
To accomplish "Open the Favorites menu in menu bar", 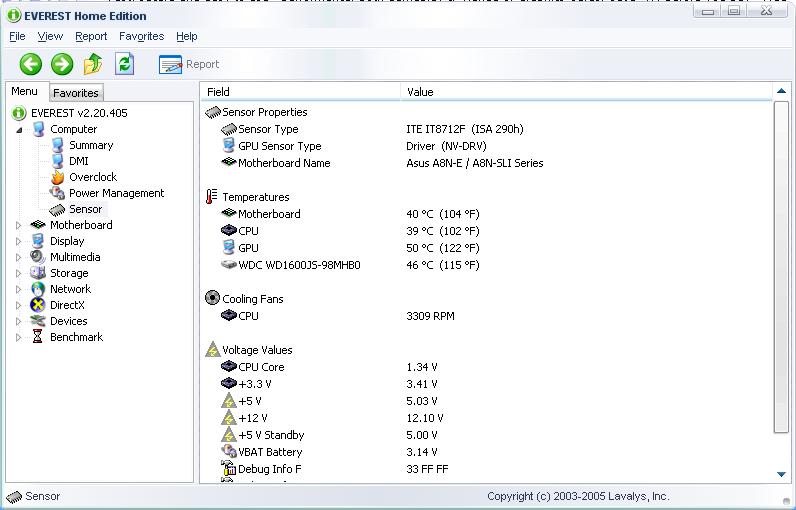I will [141, 36].
